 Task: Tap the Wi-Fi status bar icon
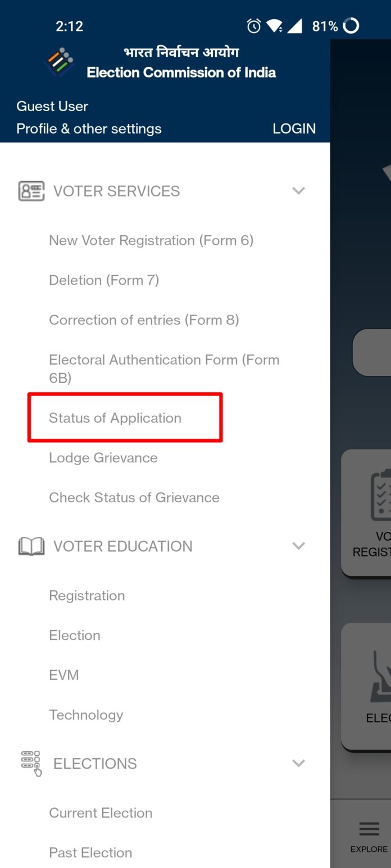tap(274, 25)
